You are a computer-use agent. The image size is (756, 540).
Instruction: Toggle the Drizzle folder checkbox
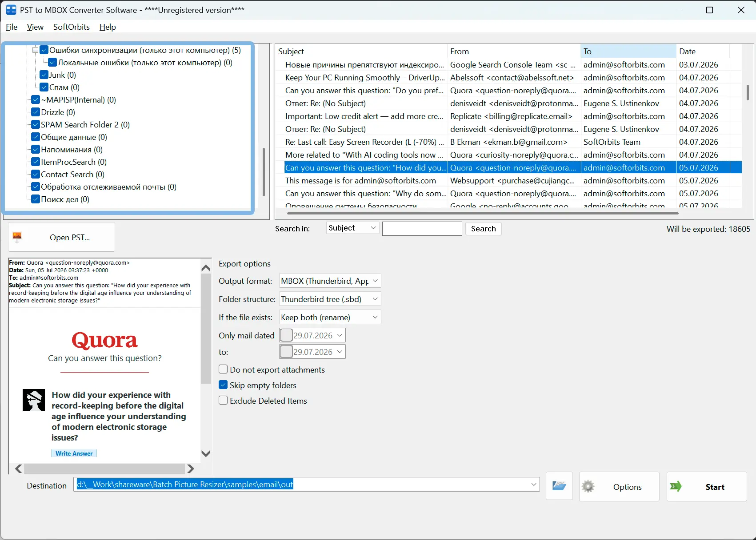click(36, 112)
